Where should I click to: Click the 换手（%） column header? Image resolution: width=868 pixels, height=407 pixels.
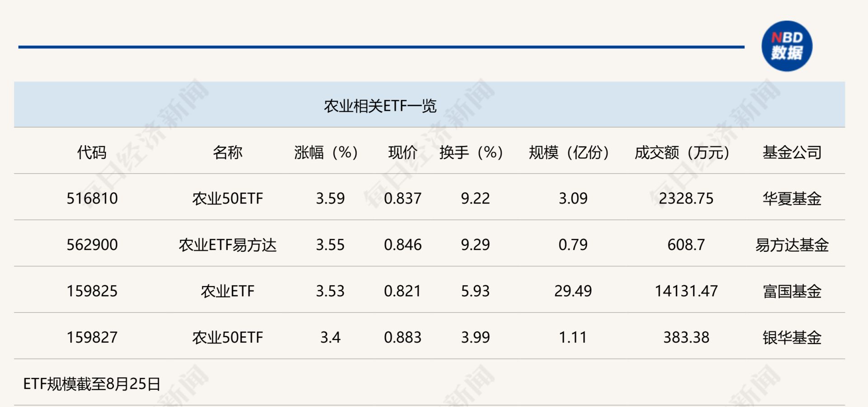[471, 152]
